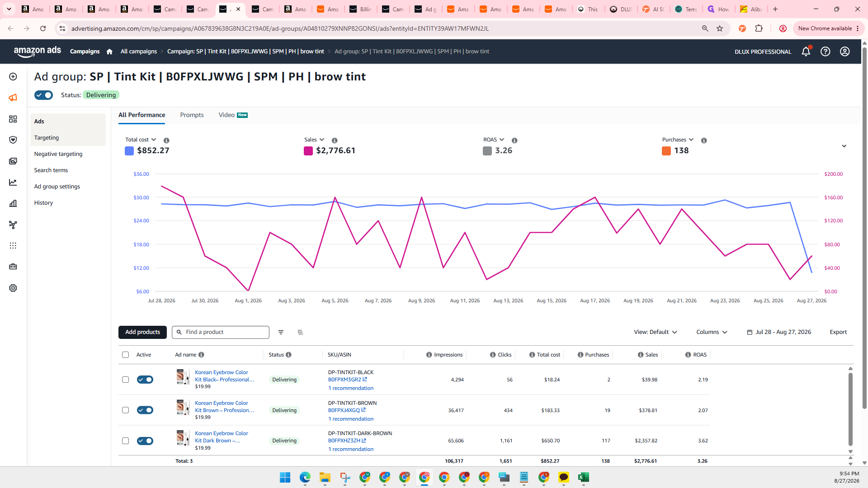Viewport: 868px width, 488px height.
Task: Collapse the chart with the chevron
Action: [844, 146]
